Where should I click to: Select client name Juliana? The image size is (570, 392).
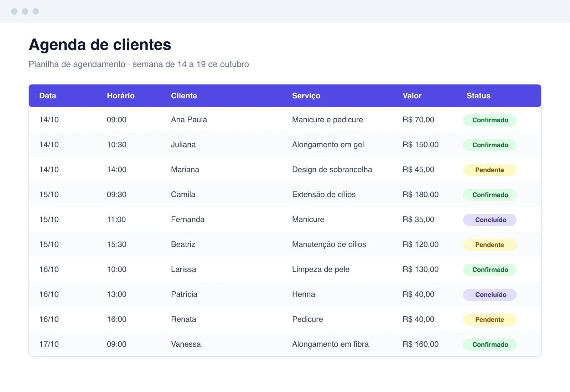(x=183, y=145)
